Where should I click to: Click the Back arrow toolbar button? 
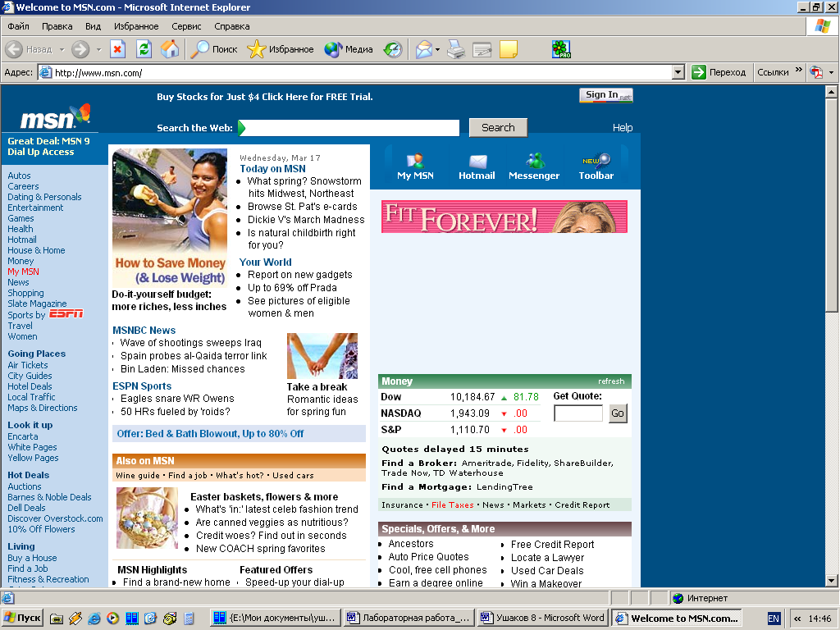(x=15, y=49)
